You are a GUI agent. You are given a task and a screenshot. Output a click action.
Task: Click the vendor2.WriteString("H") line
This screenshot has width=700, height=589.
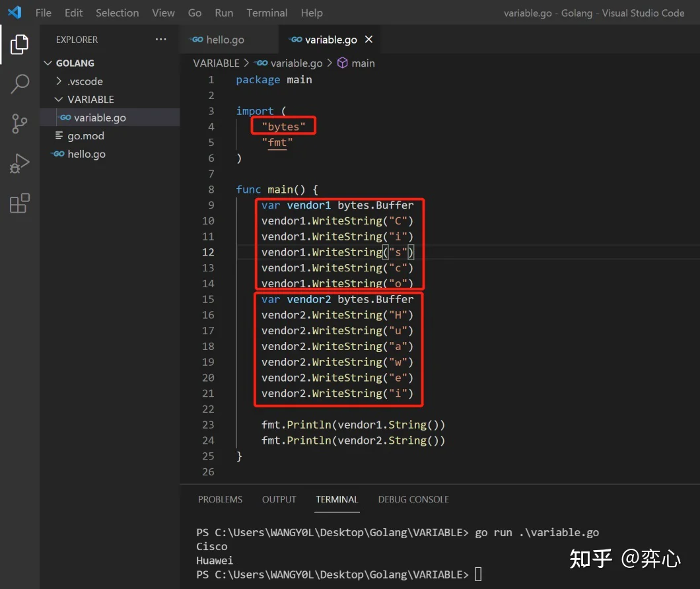337,315
